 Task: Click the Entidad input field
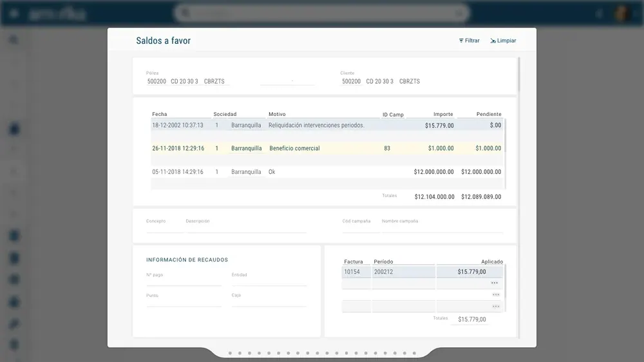[x=269, y=281]
